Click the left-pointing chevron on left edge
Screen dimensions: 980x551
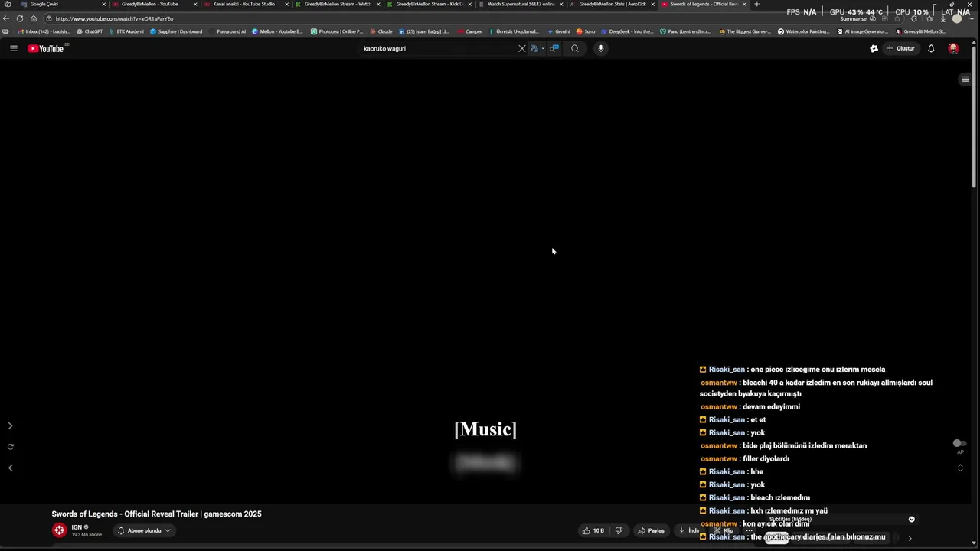10,468
